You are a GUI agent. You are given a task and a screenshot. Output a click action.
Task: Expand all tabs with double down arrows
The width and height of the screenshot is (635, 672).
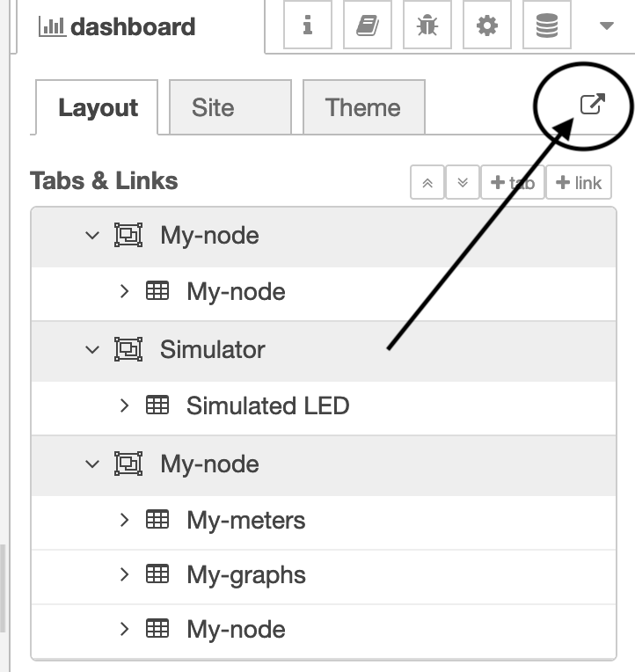(463, 183)
